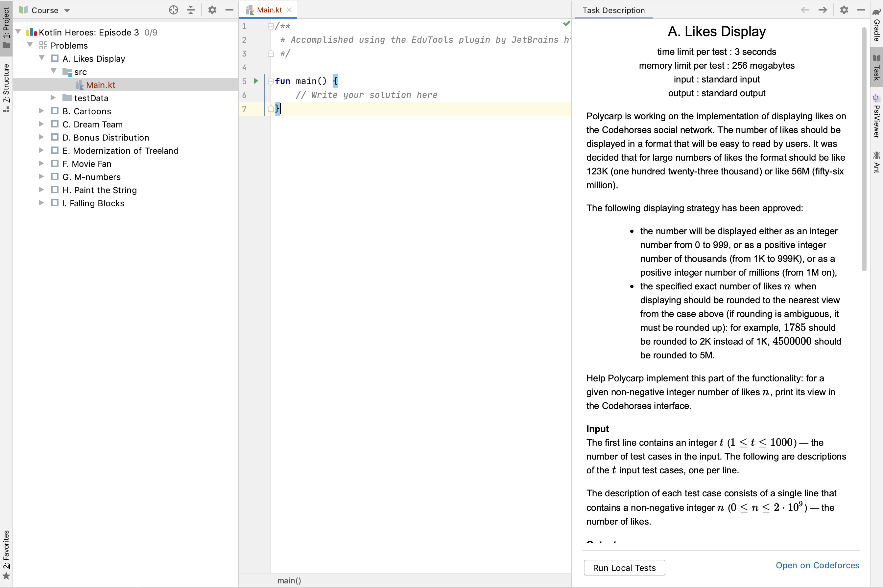Collapse the A. Likes Display task
883x588 pixels.
click(x=42, y=58)
